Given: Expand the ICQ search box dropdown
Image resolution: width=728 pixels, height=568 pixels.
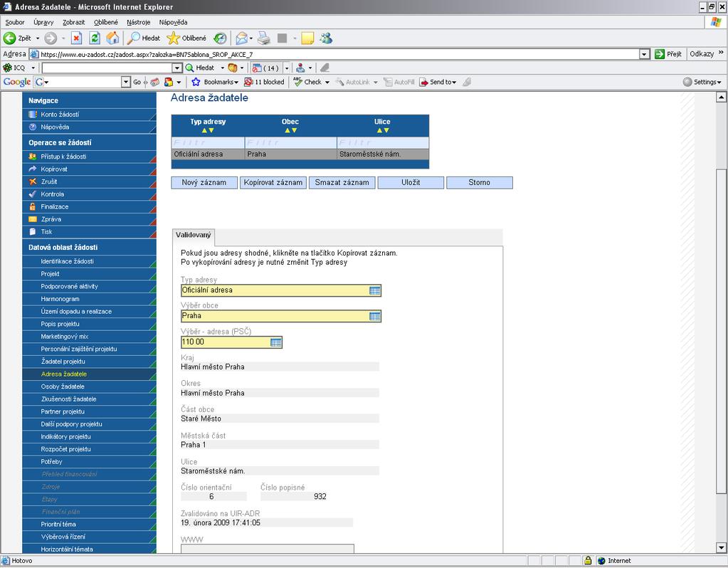Looking at the screenshot, I should click(x=177, y=68).
